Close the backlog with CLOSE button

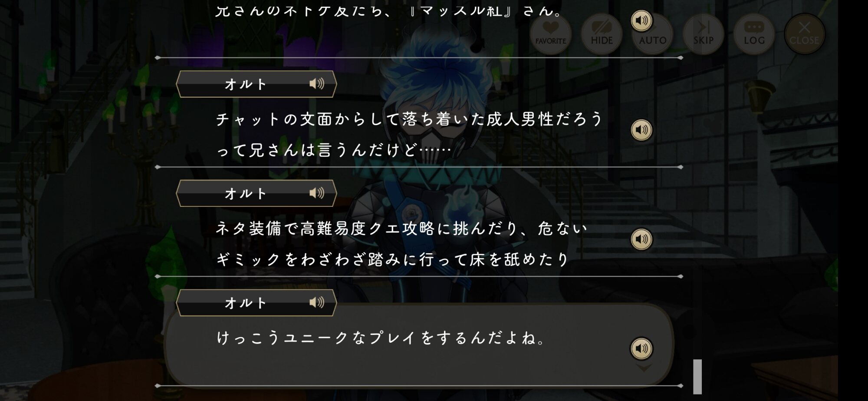click(x=805, y=34)
